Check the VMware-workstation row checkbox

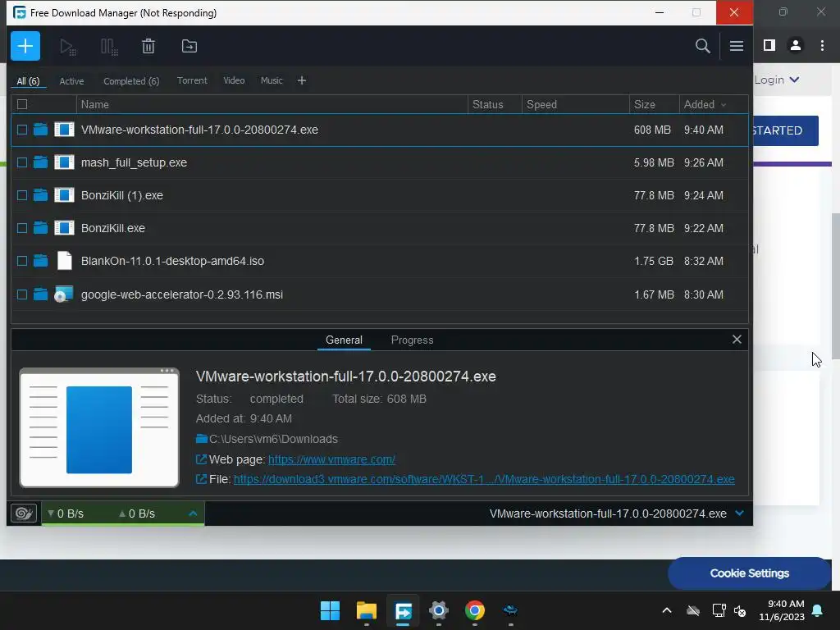pos(22,130)
